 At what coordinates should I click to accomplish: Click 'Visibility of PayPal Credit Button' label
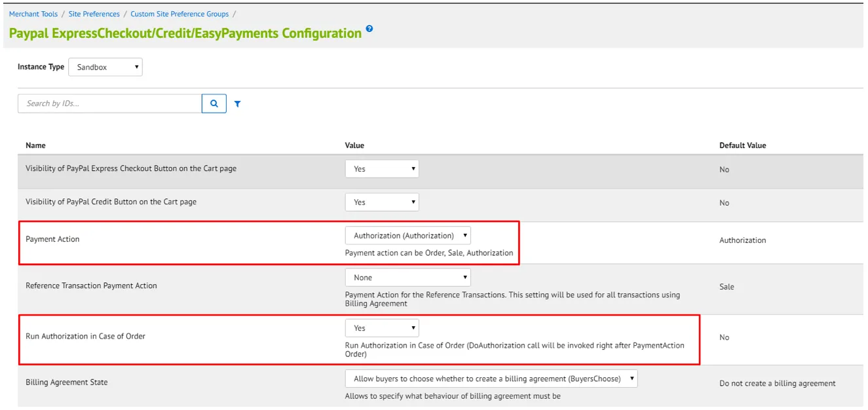point(111,202)
